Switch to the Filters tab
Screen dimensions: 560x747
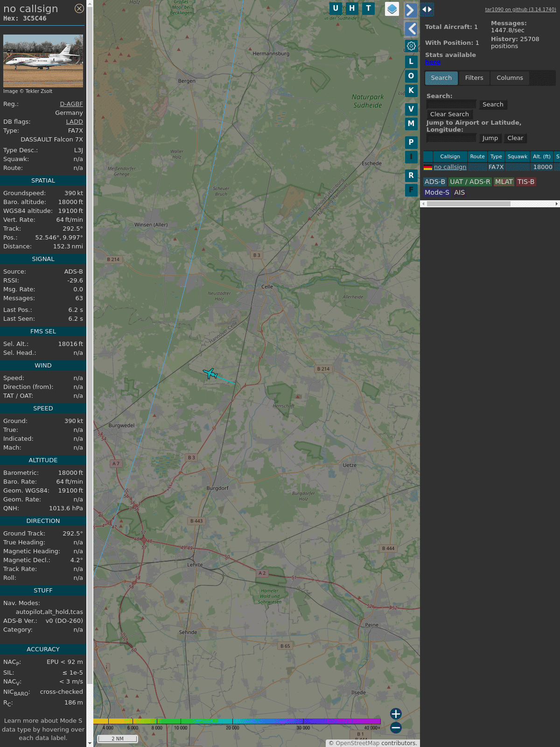[x=474, y=78]
